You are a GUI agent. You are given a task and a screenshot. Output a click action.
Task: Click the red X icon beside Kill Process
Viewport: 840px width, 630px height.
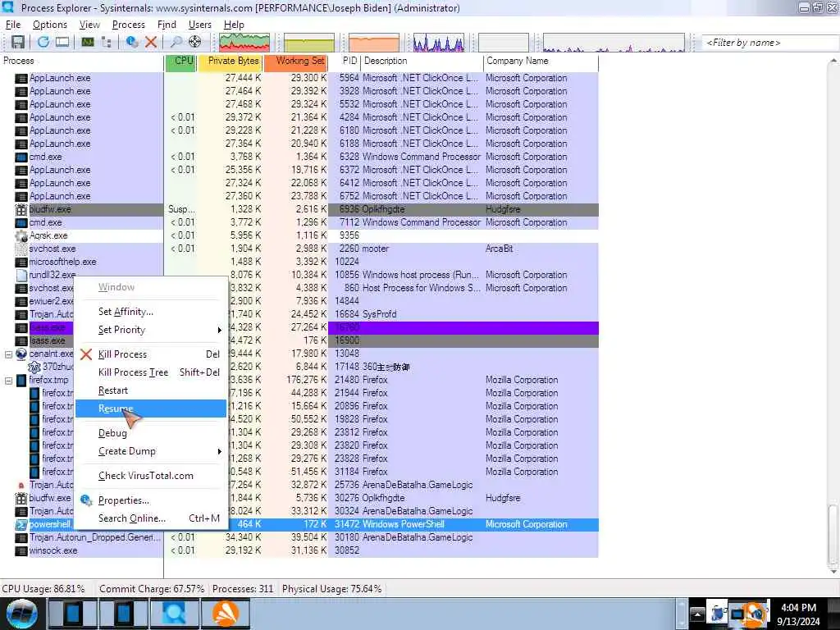tap(86, 354)
